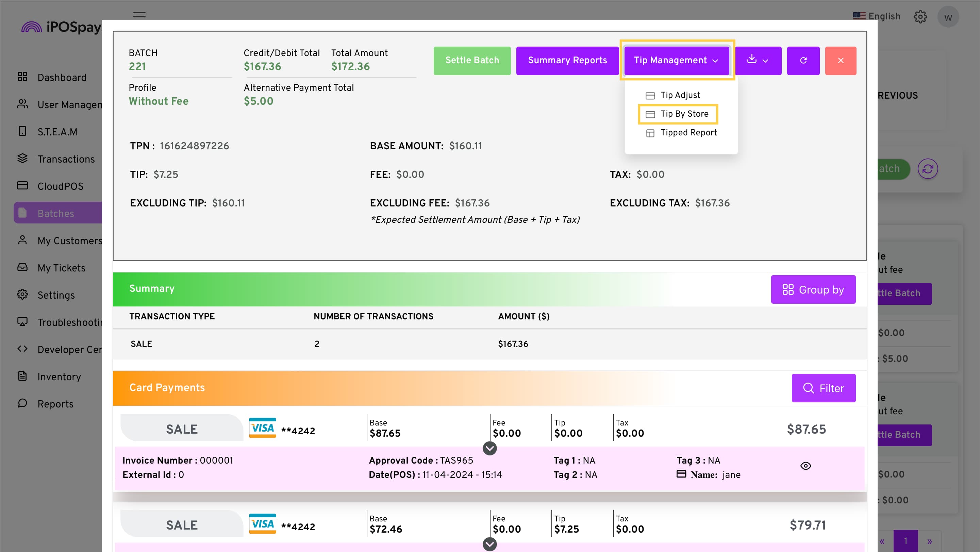The image size is (980, 552).
Task: Click the CloudPOS card icon
Action: 22,186
